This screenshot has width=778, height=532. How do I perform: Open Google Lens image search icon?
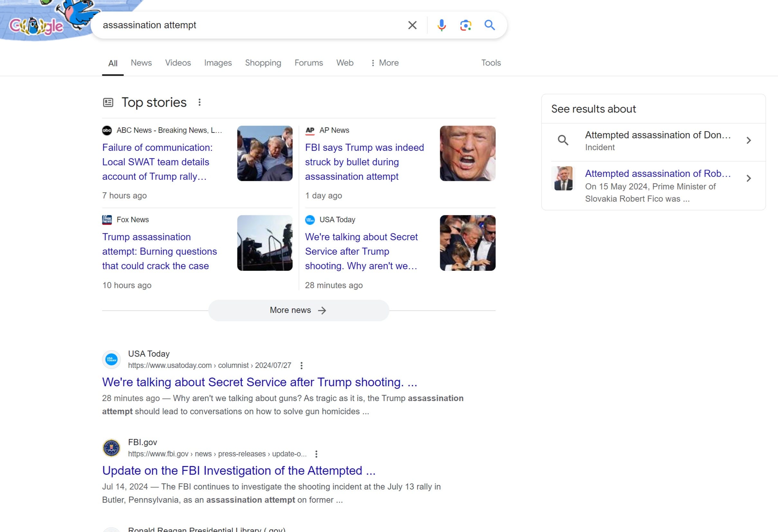465,25
